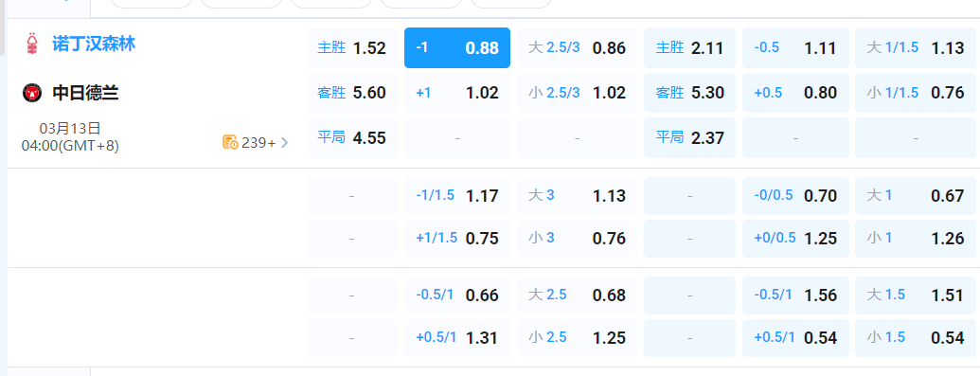The width and height of the screenshot is (980, 376).
Task: Choose 大 1 at 0.67
Action: (x=916, y=196)
